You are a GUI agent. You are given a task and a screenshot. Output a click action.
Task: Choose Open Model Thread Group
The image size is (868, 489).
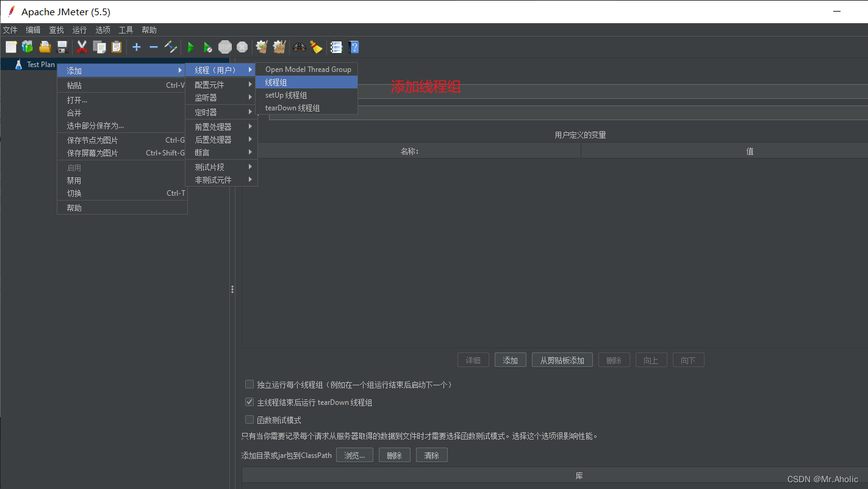pyautogui.click(x=306, y=70)
